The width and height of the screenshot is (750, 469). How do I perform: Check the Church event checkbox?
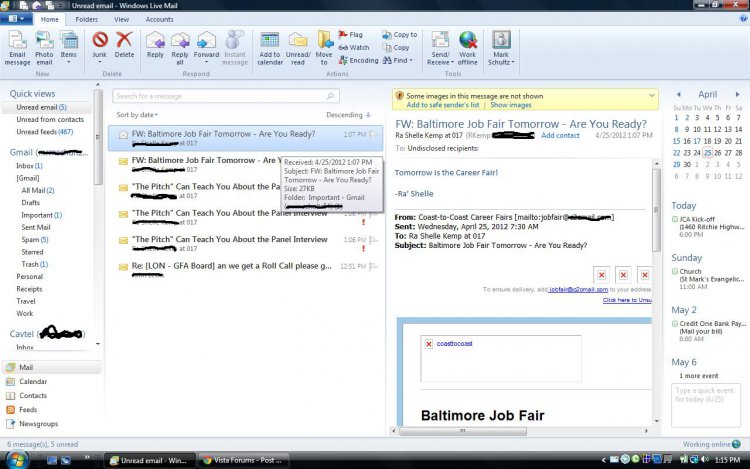674,272
